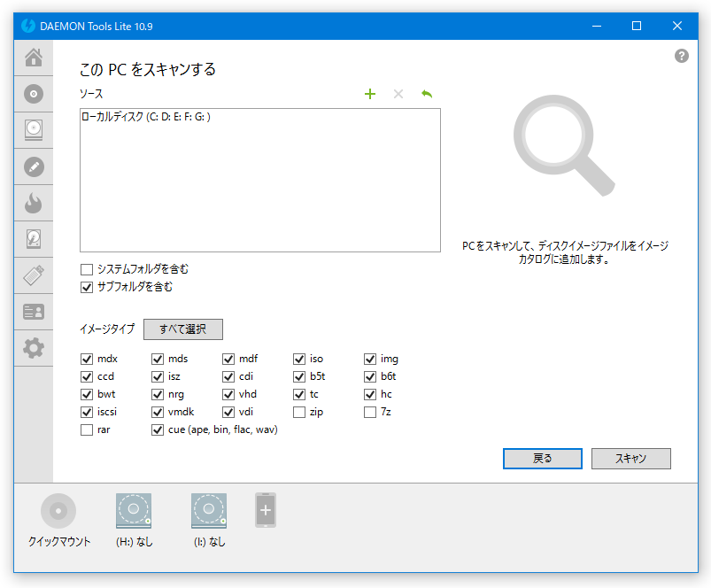Toggle the img checkbox
Image resolution: width=711 pixels, height=588 pixels.
click(370, 359)
